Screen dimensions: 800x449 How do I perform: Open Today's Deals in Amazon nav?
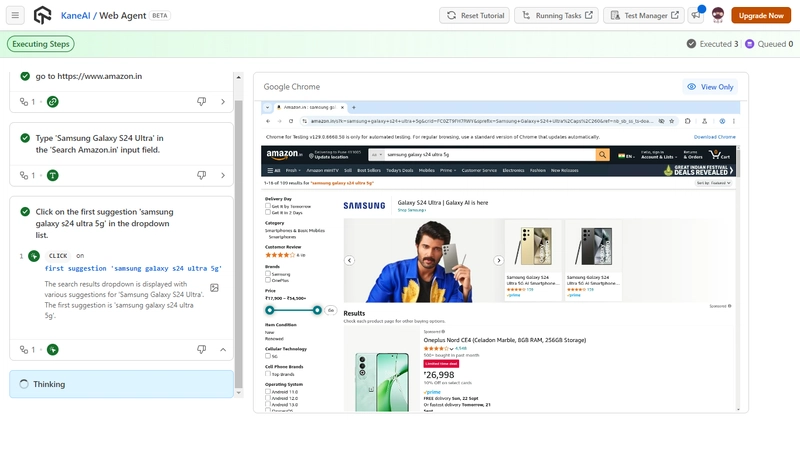pos(399,170)
